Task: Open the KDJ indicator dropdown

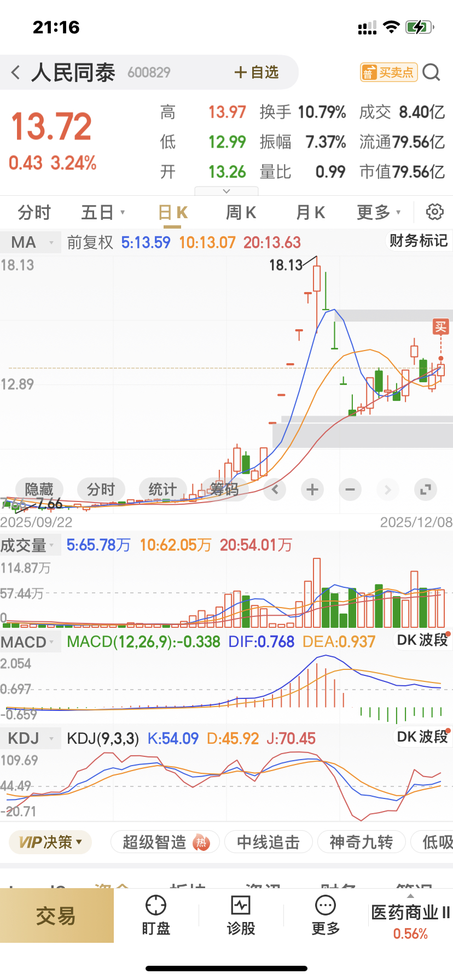Action: (31, 738)
